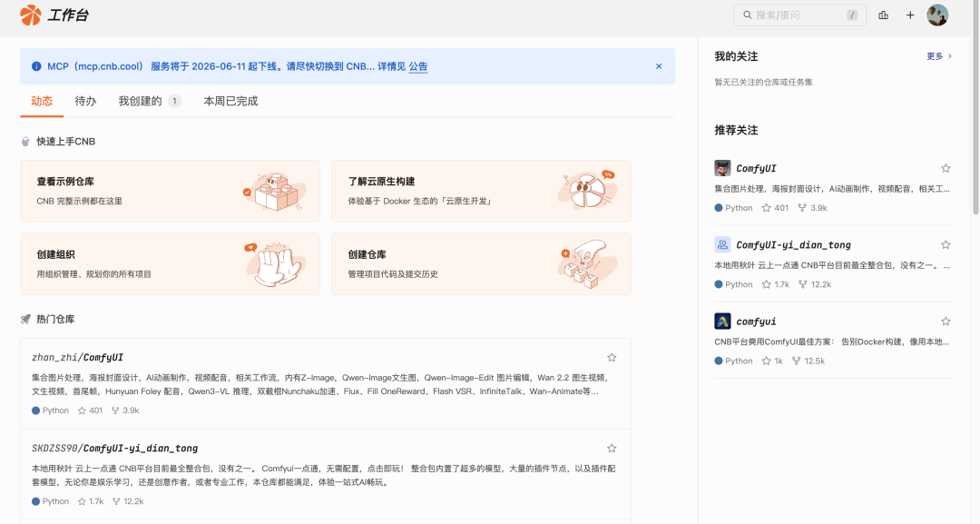Switch to the 待办 tab
The image size is (980, 524).
click(x=85, y=102)
